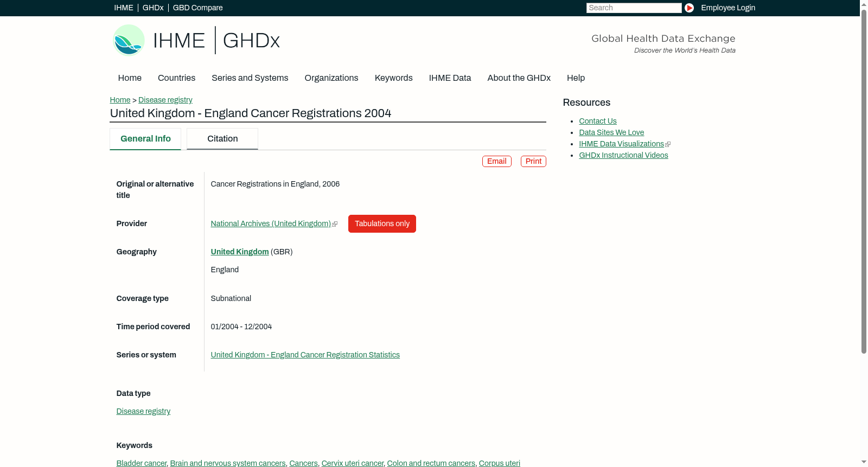Image resolution: width=868 pixels, height=467 pixels.
Task: Click the GHDx link in top bar
Action: point(153,8)
